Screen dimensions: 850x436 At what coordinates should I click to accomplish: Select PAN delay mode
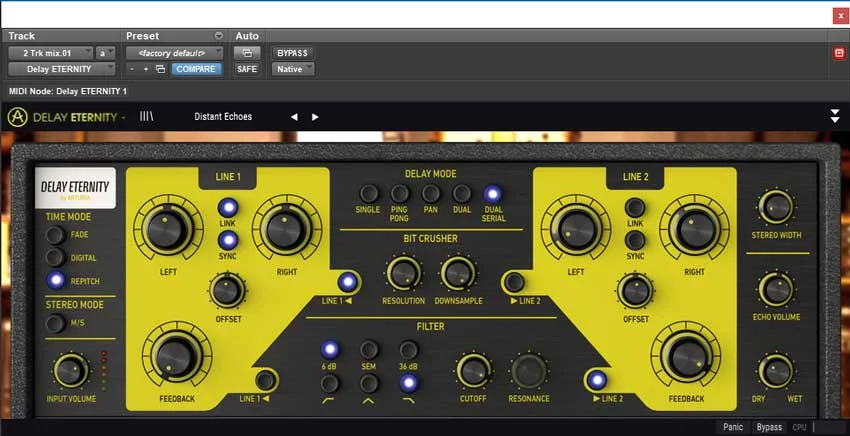(x=431, y=194)
